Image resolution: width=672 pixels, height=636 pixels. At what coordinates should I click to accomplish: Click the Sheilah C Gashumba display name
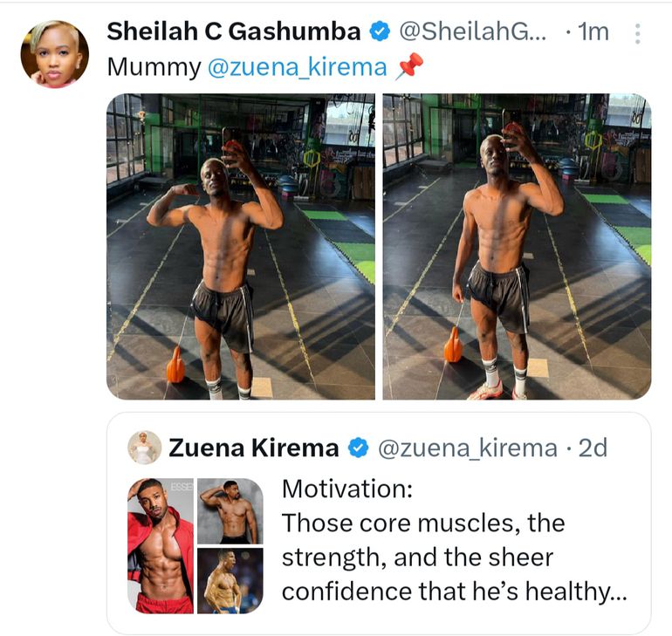tap(234, 31)
